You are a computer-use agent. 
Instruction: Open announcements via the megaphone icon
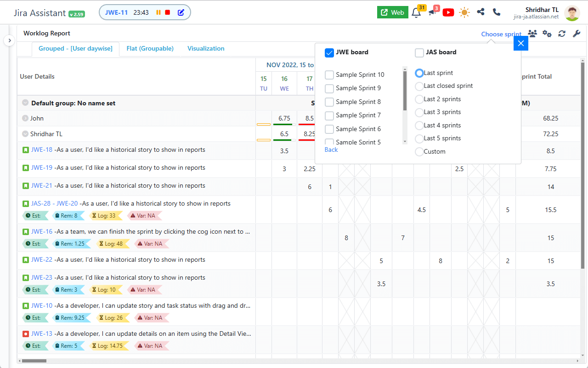[431, 12]
